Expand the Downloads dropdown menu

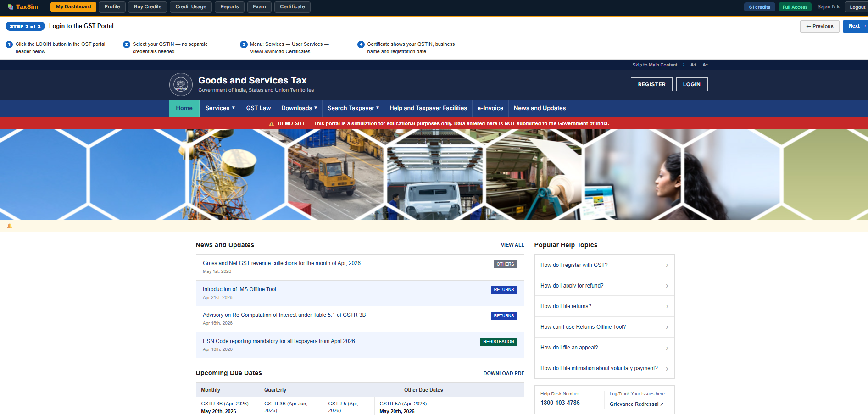299,108
